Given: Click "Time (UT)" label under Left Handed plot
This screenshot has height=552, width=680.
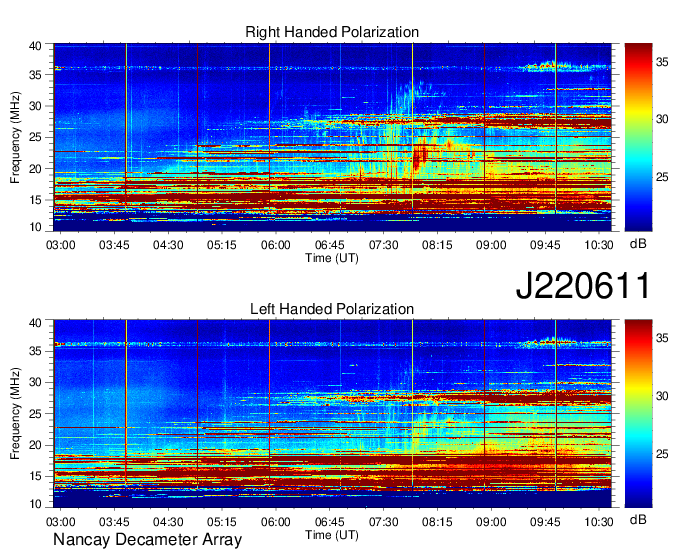Looking at the screenshot, I should (x=332, y=535).
